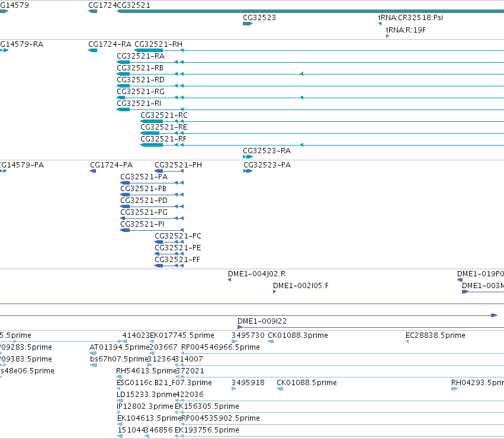This screenshot has height=439, width=504.
Task: Open the CG32523-RA transcript label
Action: click(267, 151)
